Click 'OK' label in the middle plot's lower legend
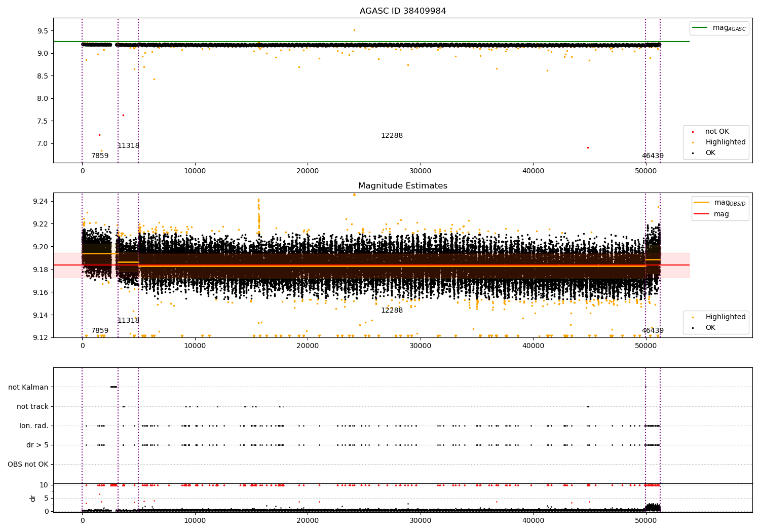Viewport: 760px width, 532px height. (x=710, y=328)
